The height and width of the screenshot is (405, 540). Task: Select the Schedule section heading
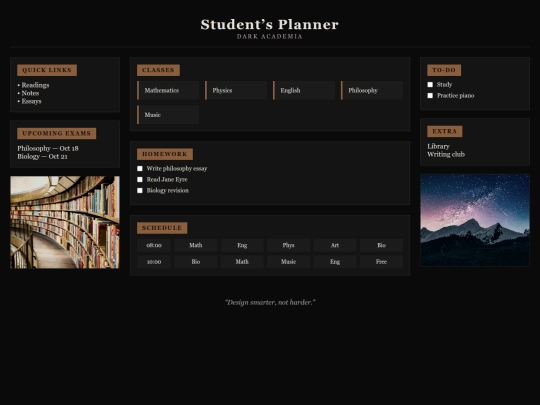(162, 228)
